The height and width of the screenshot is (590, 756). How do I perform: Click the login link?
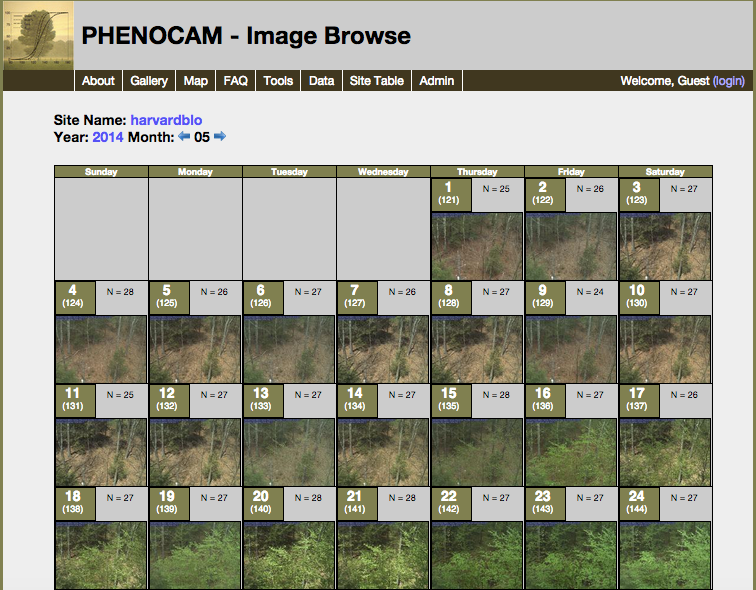tap(729, 80)
